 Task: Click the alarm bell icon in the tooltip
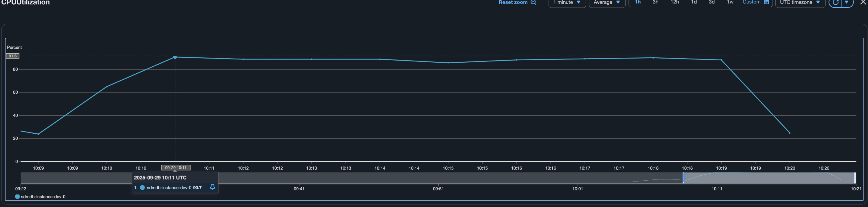pyautogui.click(x=212, y=187)
